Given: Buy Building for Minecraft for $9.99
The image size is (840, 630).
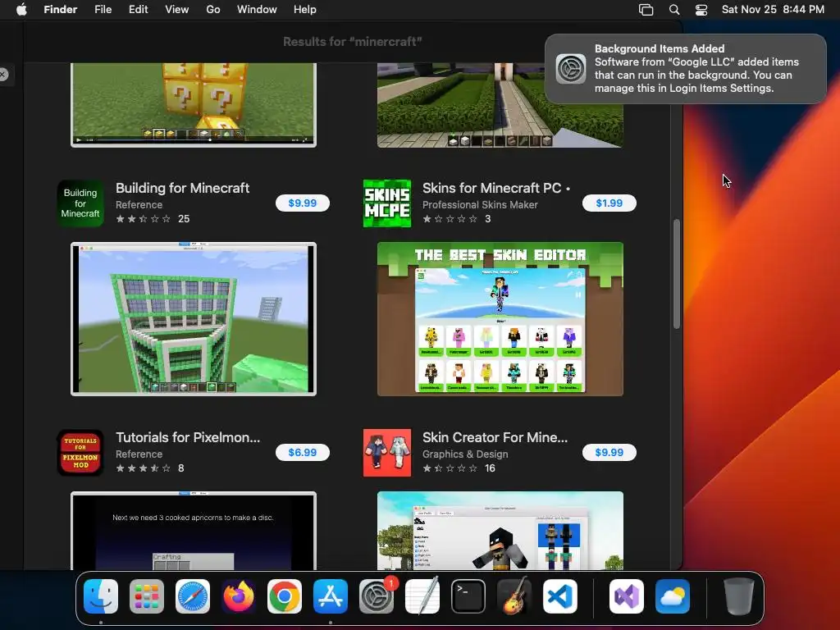Looking at the screenshot, I should pyautogui.click(x=303, y=203).
